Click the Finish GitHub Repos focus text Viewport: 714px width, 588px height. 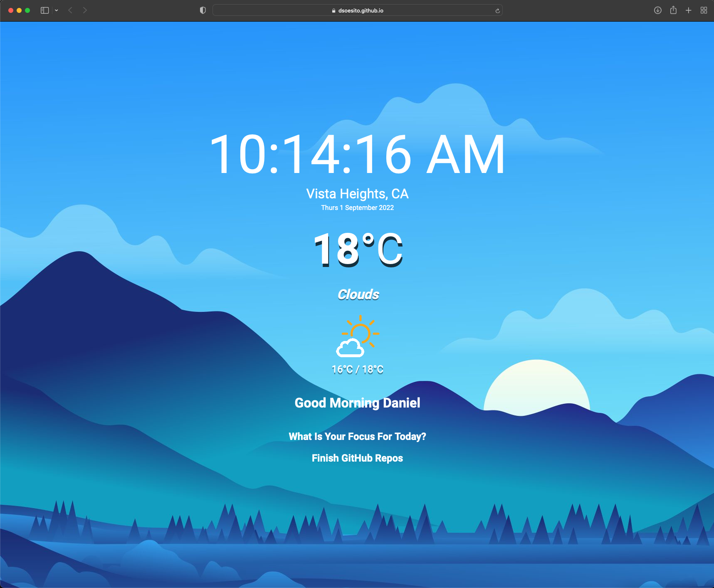pyautogui.click(x=357, y=458)
